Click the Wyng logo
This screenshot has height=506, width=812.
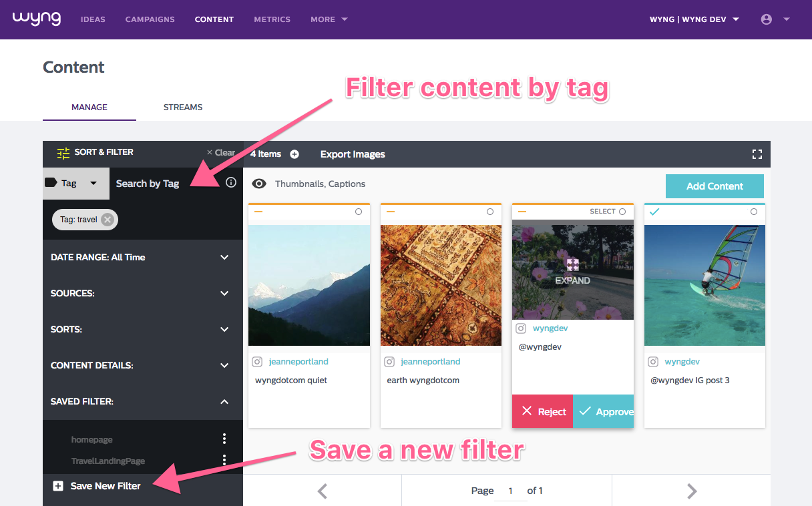coord(36,19)
